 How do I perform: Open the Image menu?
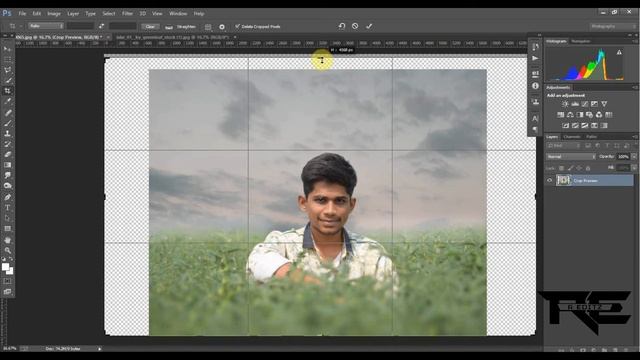[x=54, y=13]
